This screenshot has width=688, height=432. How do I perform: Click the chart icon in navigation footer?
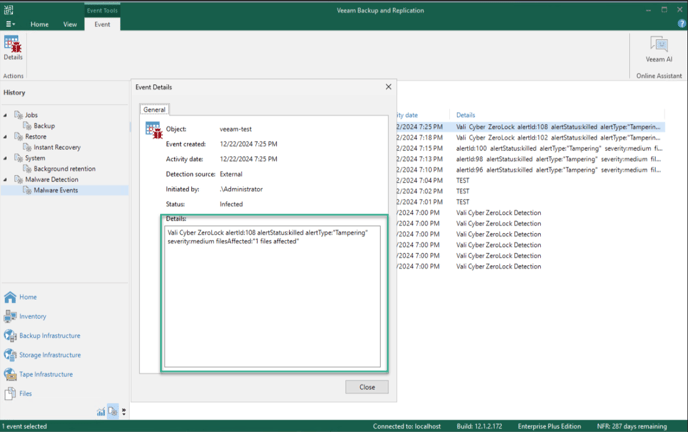[x=101, y=412]
